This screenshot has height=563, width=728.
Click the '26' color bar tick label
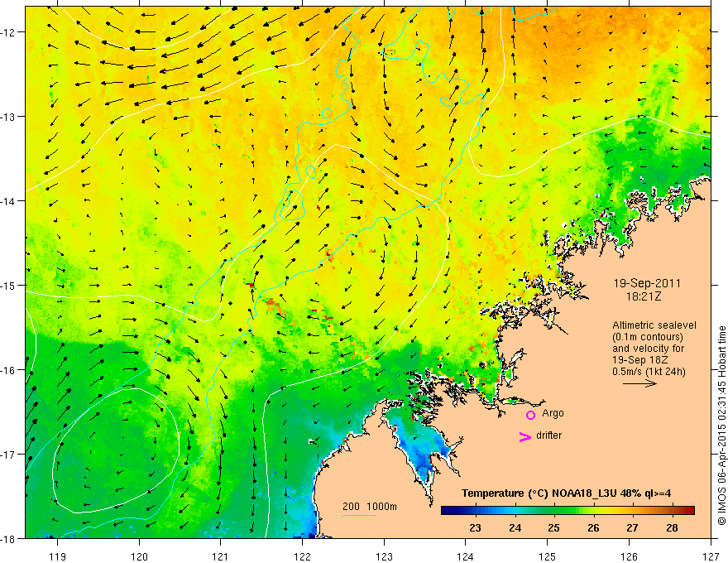(593, 527)
